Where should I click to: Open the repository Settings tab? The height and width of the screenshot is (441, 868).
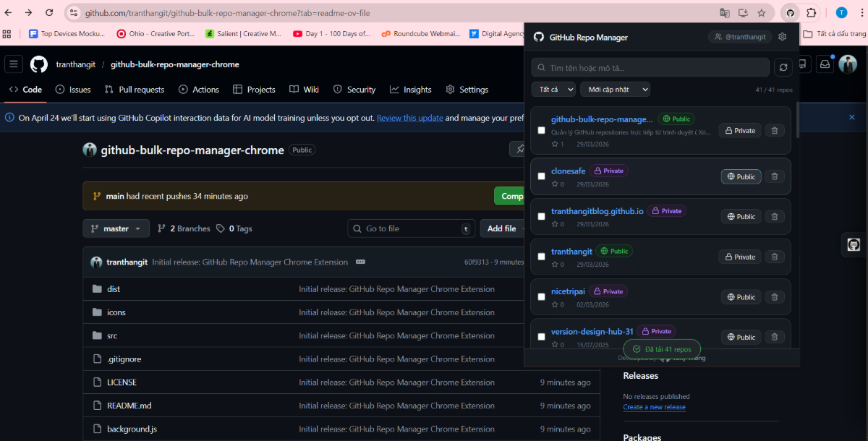coord(467,90)
